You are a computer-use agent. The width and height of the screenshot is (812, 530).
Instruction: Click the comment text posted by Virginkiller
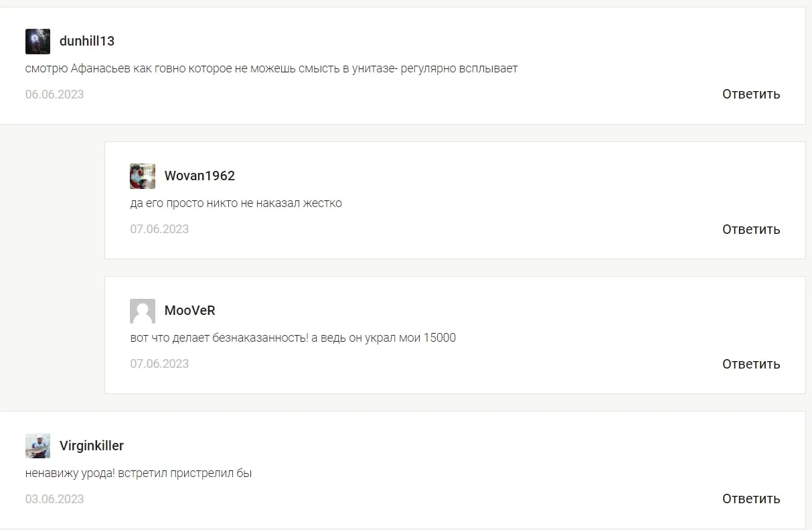(x=139, y=473)
